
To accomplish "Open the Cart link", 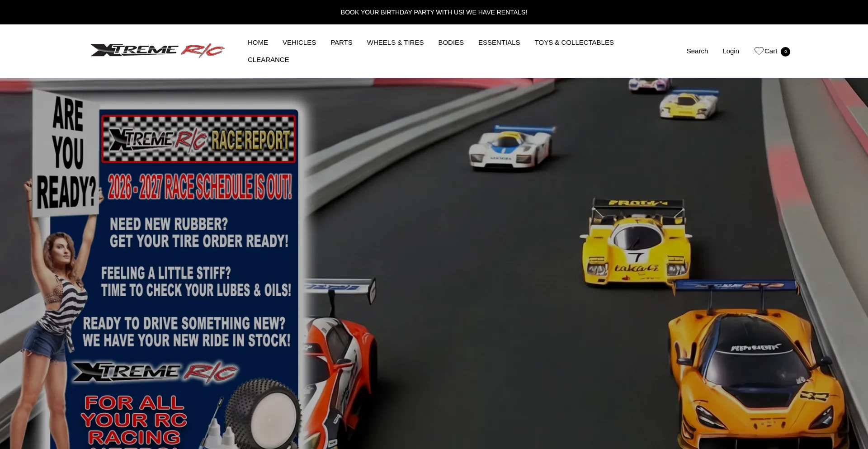I will (x=771, y=51).
